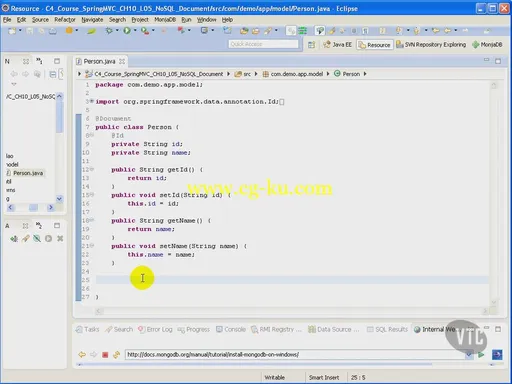The height and width of the screenshot is (384, 512).
Task: Click the src breadcrumb segment
Action: pos(243,74)
